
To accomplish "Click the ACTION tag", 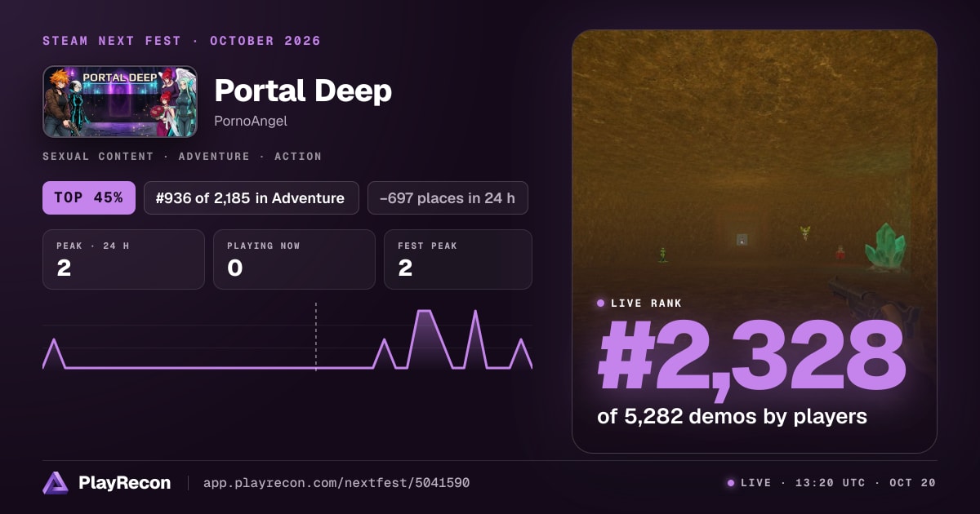I will click(x=298, y=156).
